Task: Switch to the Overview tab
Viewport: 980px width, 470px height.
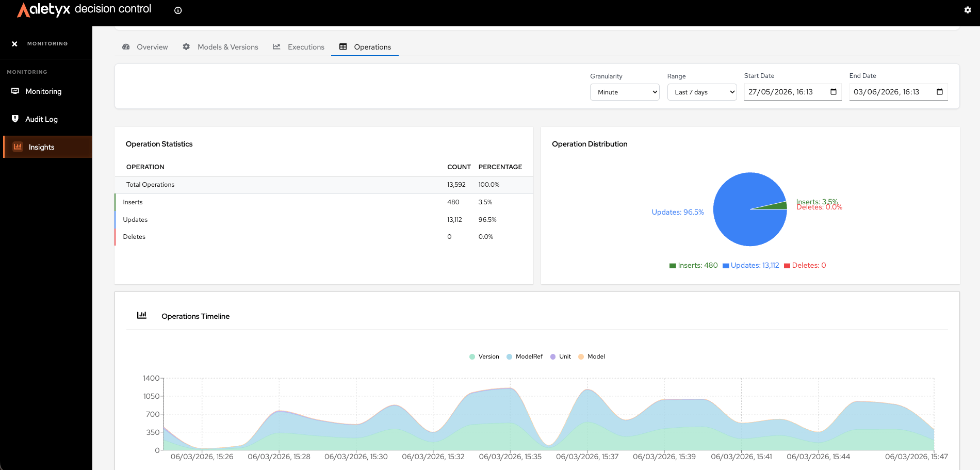Action: (x=145, y=47)
